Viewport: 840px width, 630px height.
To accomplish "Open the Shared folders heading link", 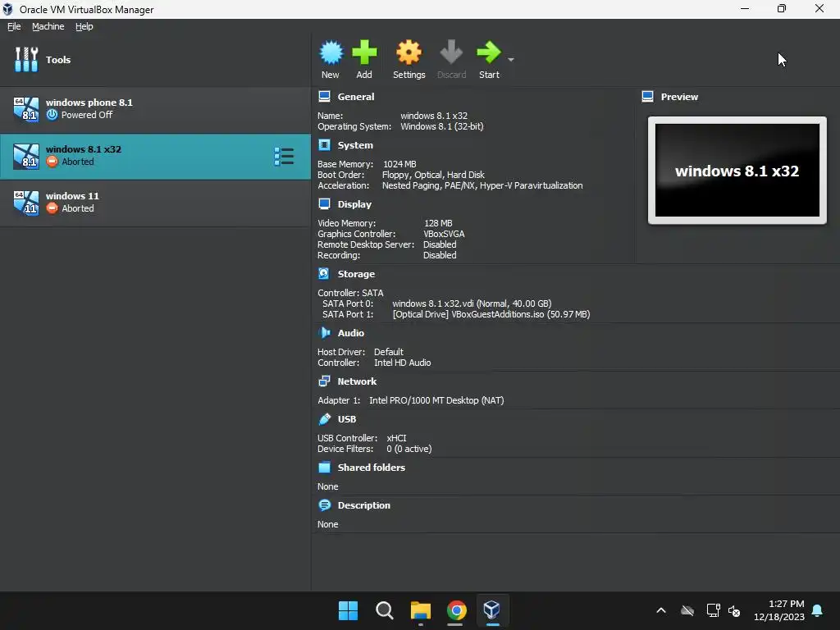I will pos(372,467).
